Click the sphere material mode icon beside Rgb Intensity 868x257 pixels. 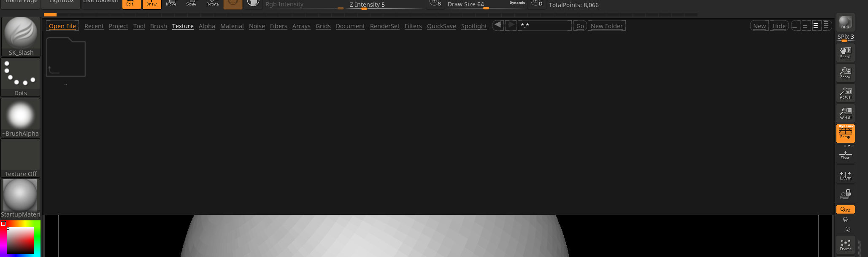[x=253, y=3]
